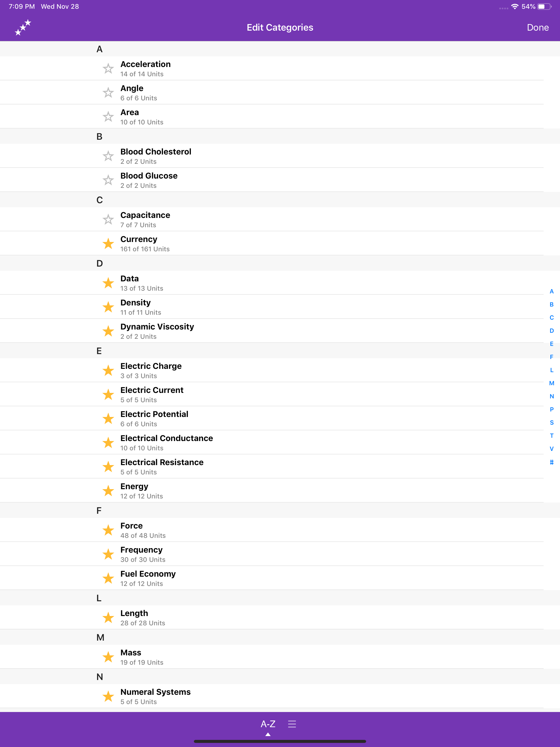Tap the Numeral Systems category name
The width and height of the screenshot is (560, 747).
[155, 692]
